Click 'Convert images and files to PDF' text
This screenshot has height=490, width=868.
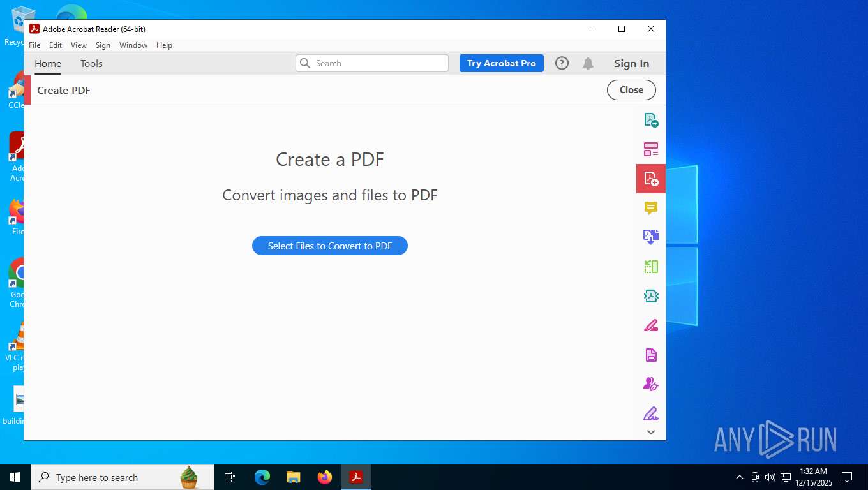330,195
